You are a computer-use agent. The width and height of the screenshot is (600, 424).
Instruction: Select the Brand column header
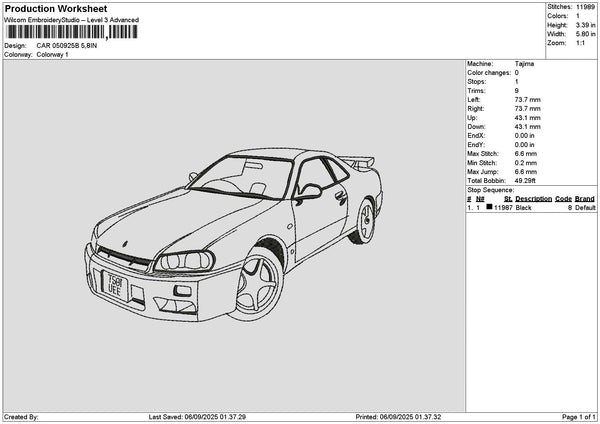coord(586,199)
